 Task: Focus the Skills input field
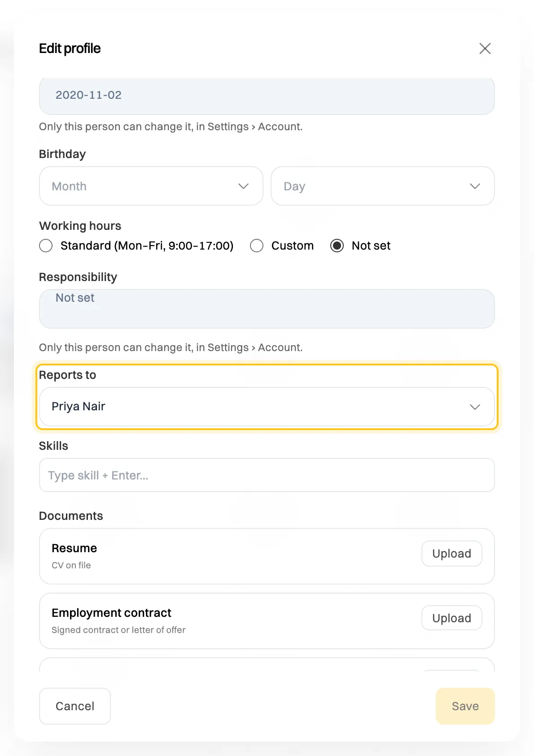tap(267, 475)
